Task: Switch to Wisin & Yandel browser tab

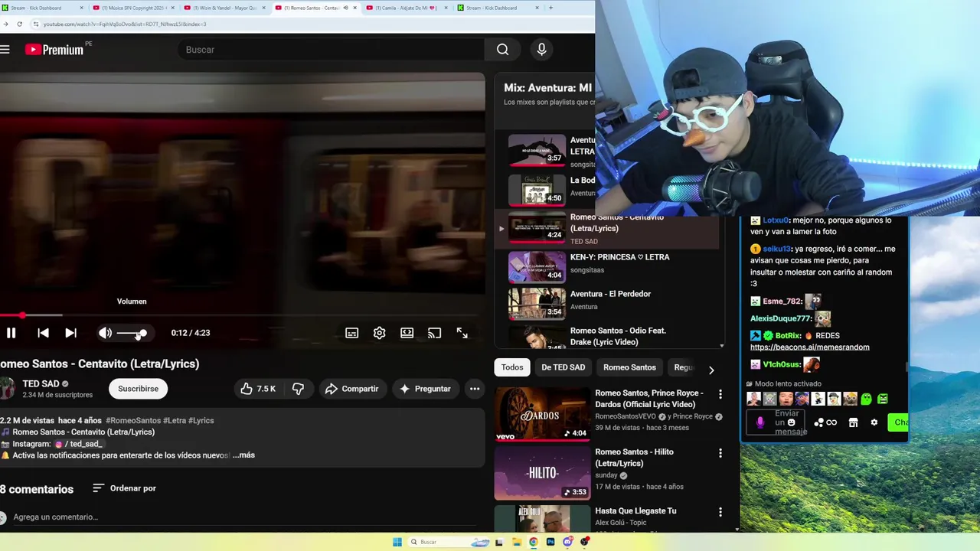Action: (x=224, y=8)
